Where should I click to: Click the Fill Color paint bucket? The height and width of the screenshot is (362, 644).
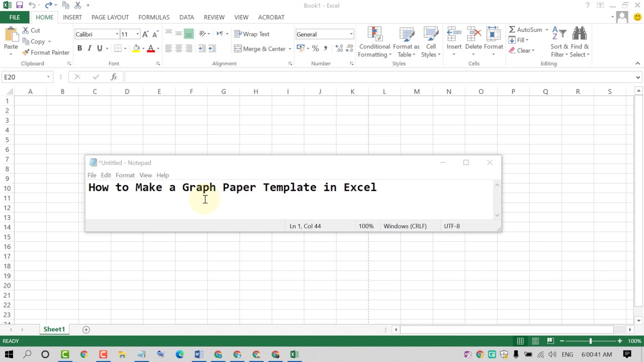(136, 49)
